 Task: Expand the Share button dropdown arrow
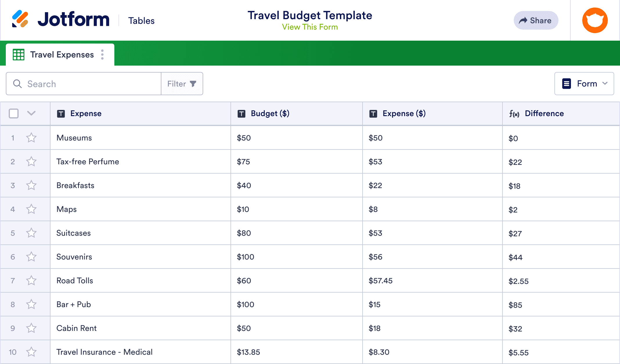coord(536,20)
